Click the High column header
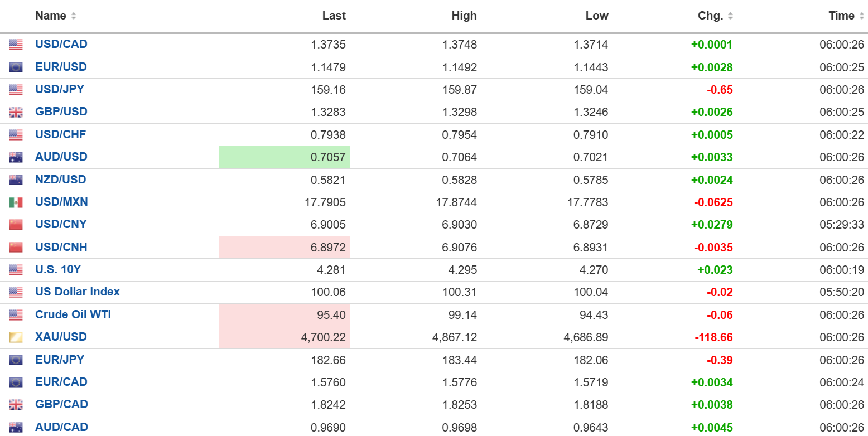Screen dimensions: 868x436 (x=464, y=16)
